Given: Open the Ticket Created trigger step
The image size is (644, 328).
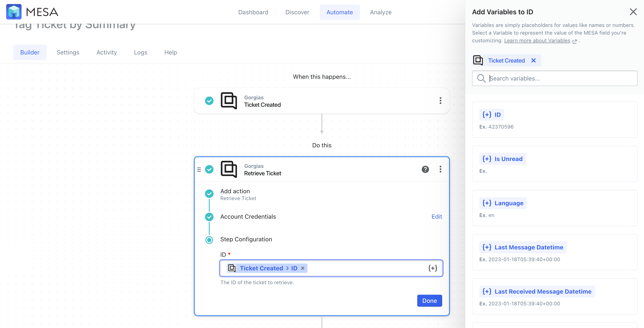Looking at the screenshot, I should click(321, 101).
